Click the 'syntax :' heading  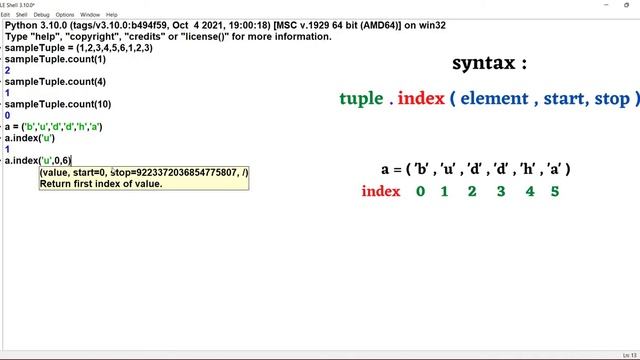[489, 63]
